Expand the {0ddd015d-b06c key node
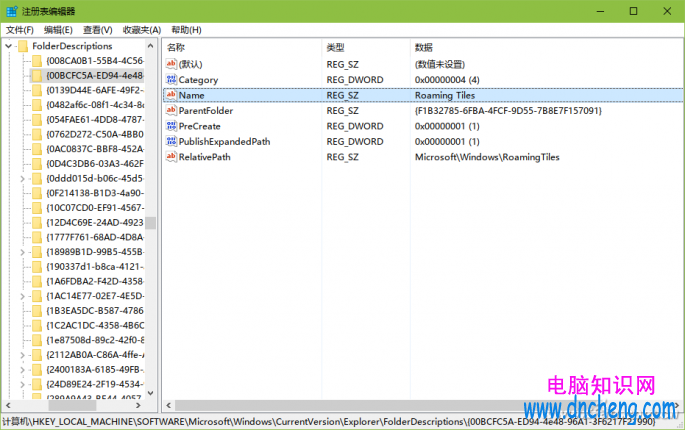The width and height of the screenshot is (685, 430). pos(23,178)
